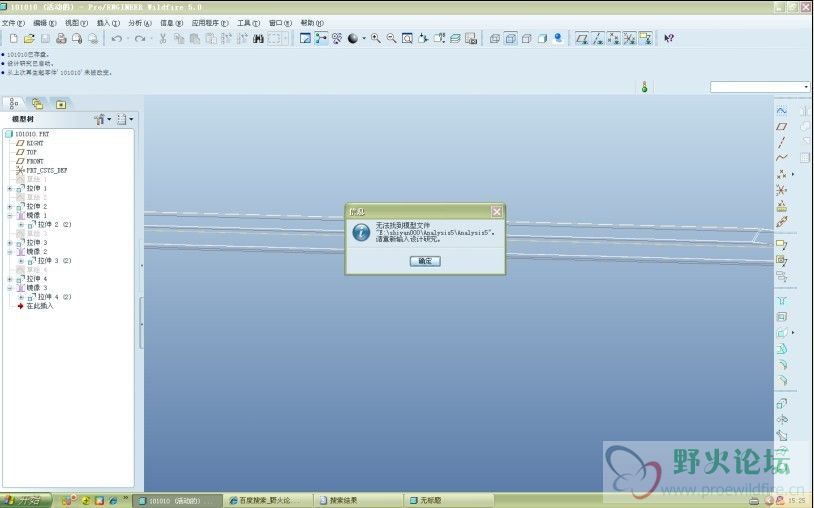Collapse the 镜像 2 feature node
The image size is (814, 508).
pyautogui.click(x=10, y=252)
